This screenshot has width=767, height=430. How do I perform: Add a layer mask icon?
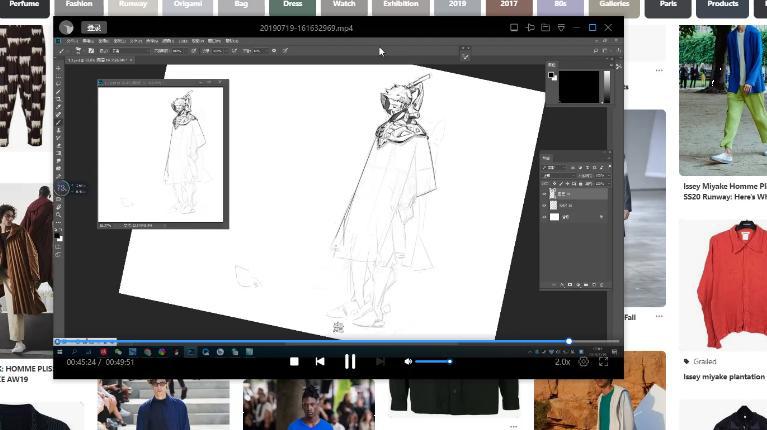570,285
